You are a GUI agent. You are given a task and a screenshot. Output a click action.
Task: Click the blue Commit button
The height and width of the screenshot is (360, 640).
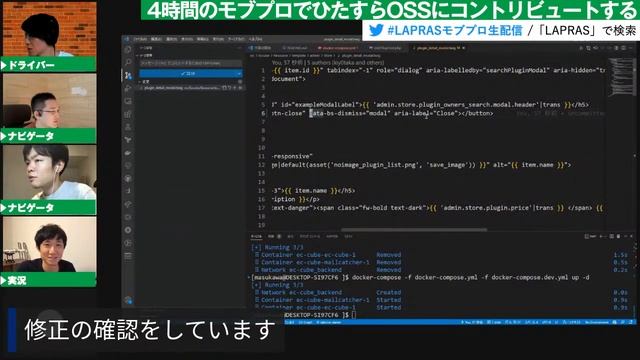point(187,73)
